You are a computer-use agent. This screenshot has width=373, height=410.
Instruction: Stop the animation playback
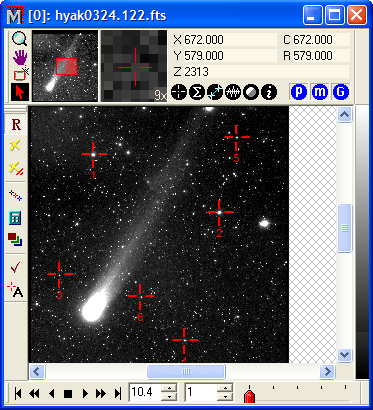68,394
